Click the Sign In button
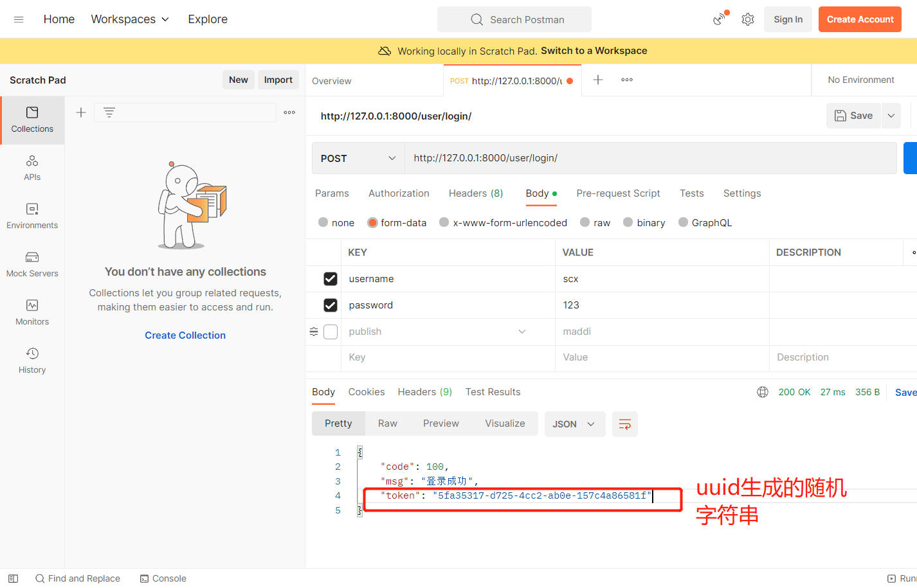This screenshot has width=917, height=588. click(788, 19)
